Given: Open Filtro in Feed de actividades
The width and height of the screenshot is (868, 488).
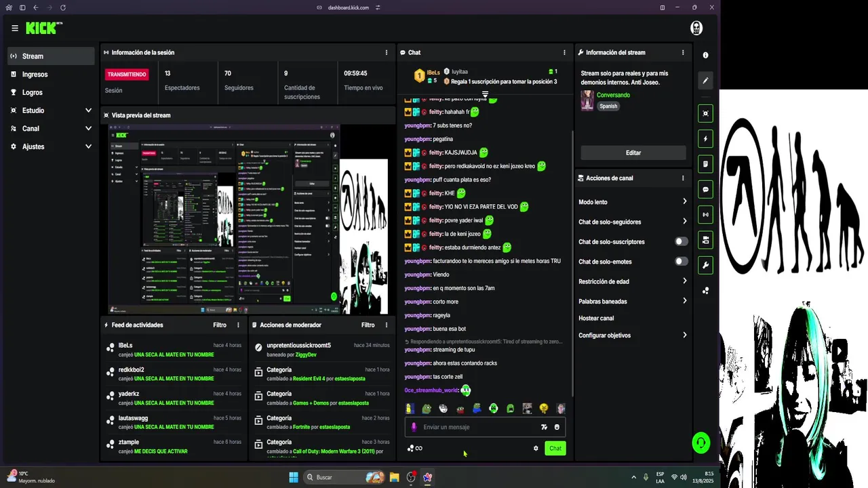Looking at the screenshot, I should pyautogui.click(x=220, y=325).
